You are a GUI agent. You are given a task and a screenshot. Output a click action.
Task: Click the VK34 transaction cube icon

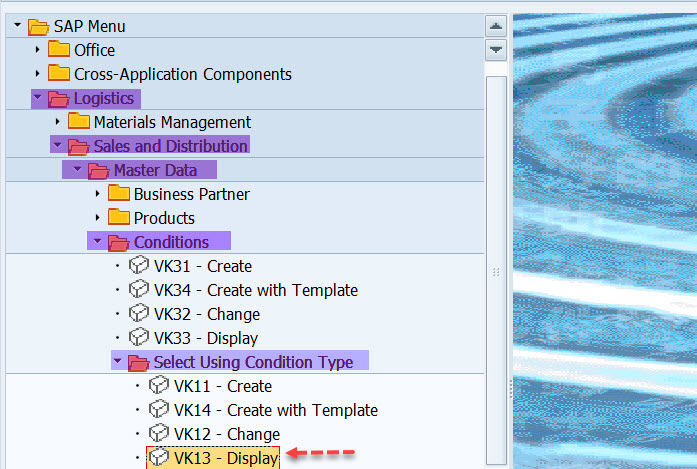pyautogui.click(x=139, y=290)
